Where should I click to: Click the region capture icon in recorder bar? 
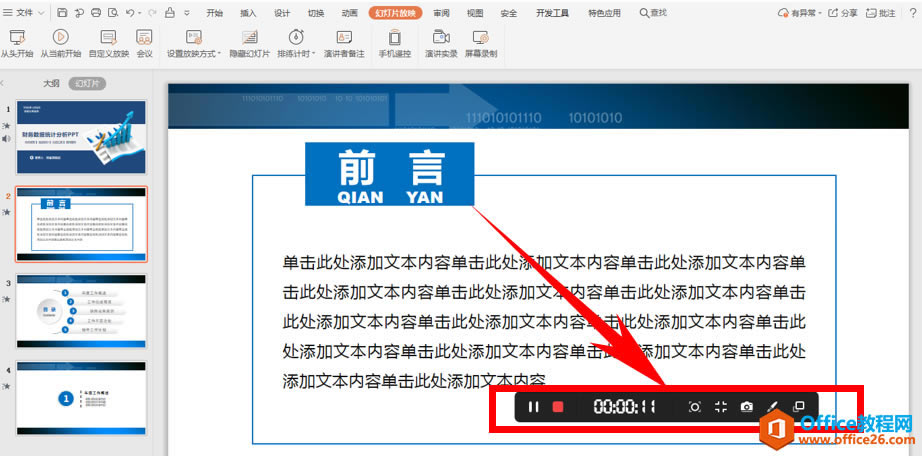[x=694, y=407]
